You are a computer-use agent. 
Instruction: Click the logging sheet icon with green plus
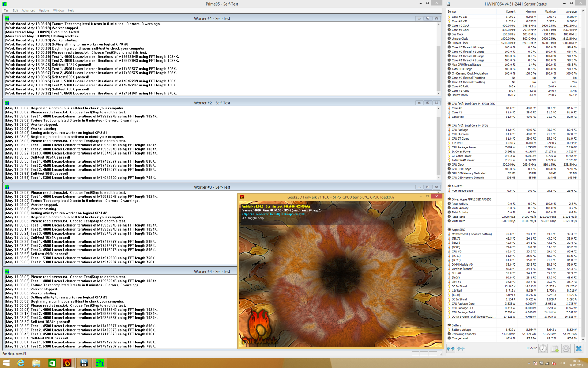[x=555, y=349]
